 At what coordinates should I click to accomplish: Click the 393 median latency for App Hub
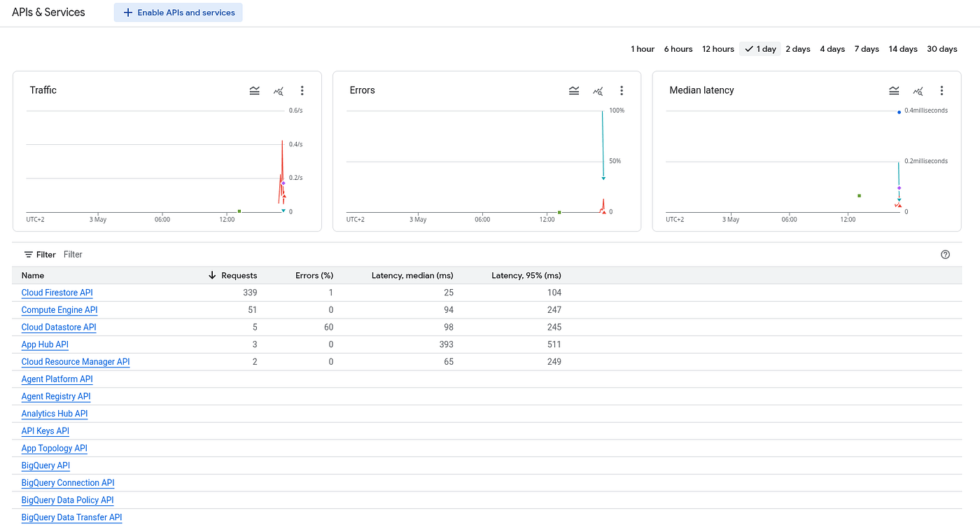446,344
